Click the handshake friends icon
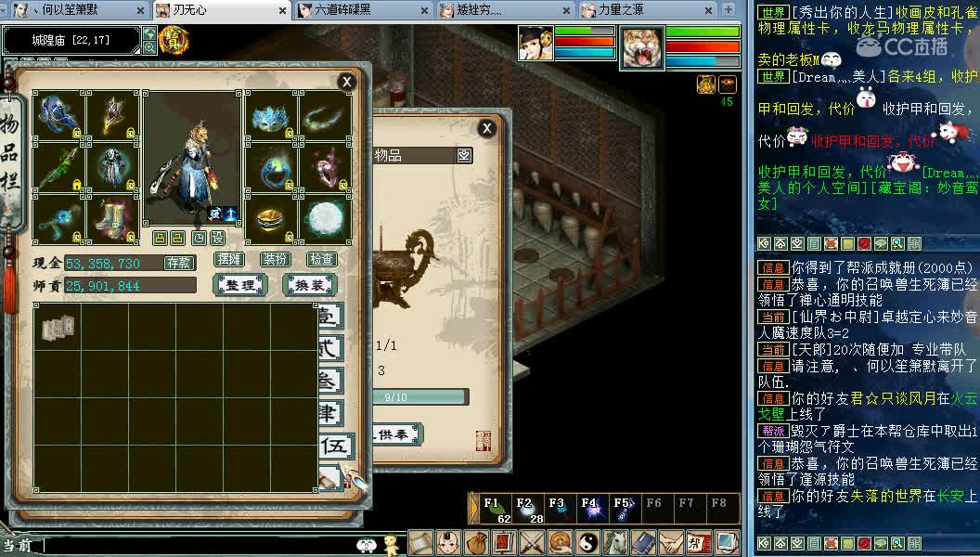 [671, 543]
